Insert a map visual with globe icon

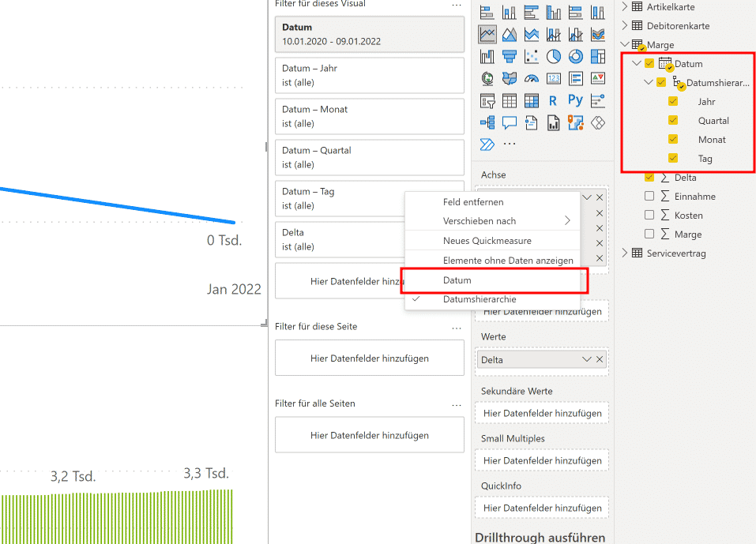coord(487,78)
